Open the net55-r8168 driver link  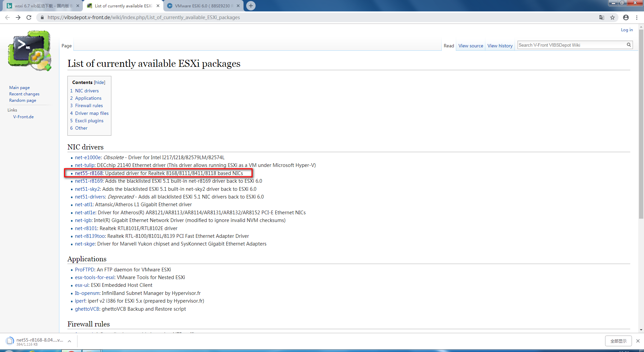pos(89,173)
